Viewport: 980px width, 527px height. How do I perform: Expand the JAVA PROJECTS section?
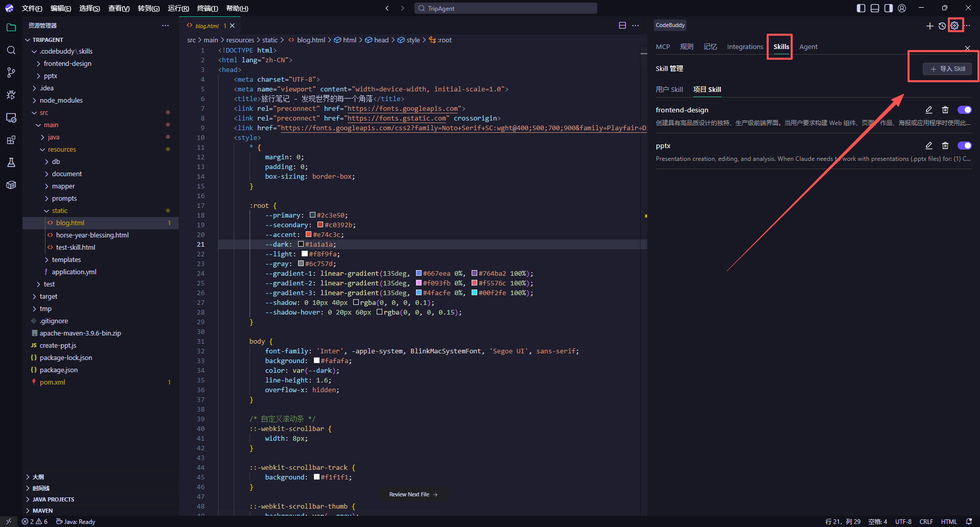pos(53,499)
